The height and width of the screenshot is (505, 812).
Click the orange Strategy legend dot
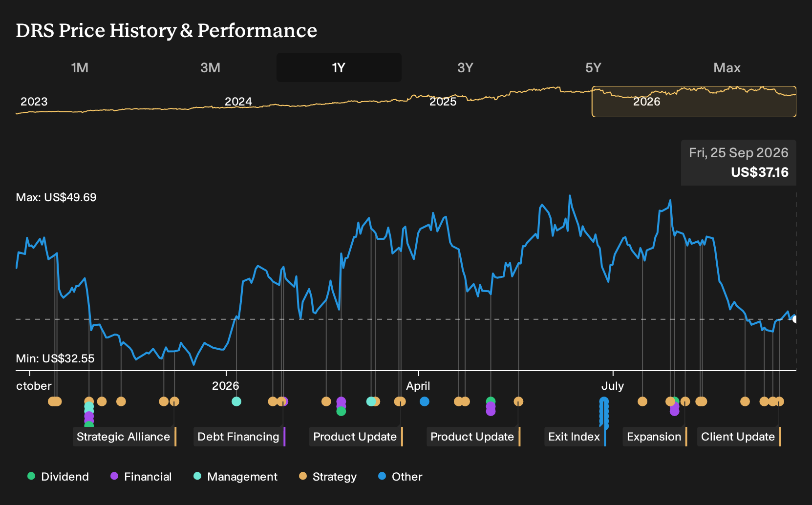point(303,476)
